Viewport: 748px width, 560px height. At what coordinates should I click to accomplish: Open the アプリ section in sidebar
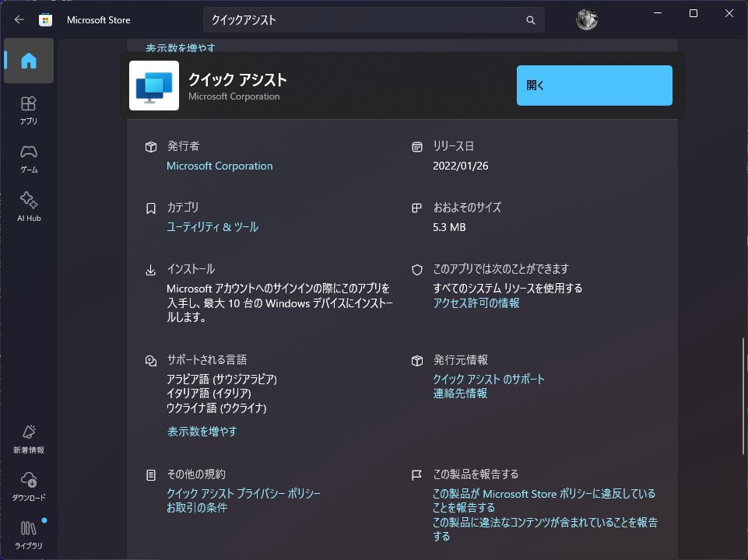click(x=29, y=110)
